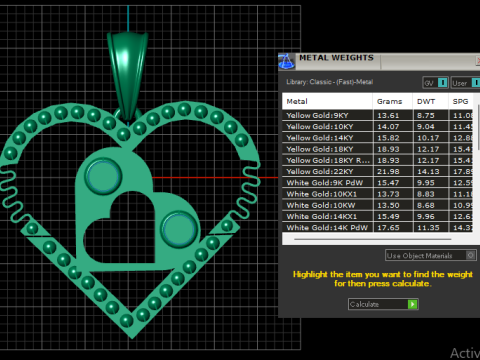Click the lower round bezel on the pendant
The height and width of the screenshot is (360, 480).
[179, 229]
